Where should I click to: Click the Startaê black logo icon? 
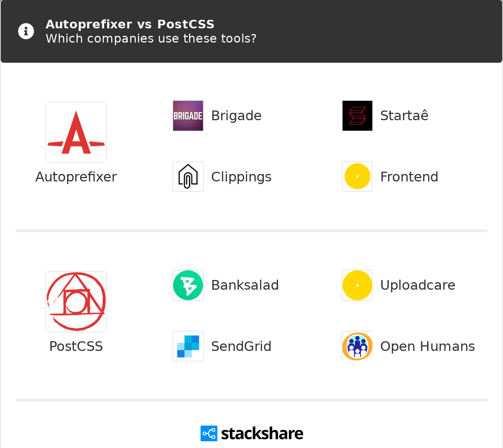point(357,116)
